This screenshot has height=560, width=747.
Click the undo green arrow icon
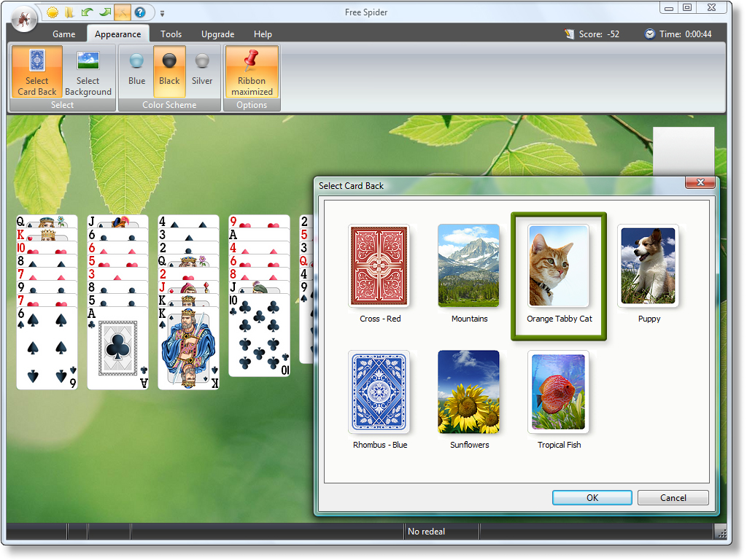tap(87, 12)
